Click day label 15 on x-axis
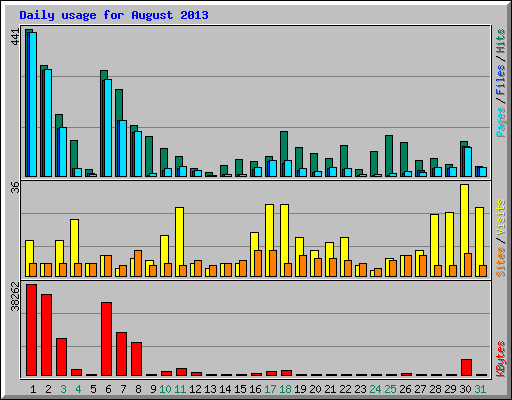The image size is (512, 400). pyautogui.click(x=240, y=389)
